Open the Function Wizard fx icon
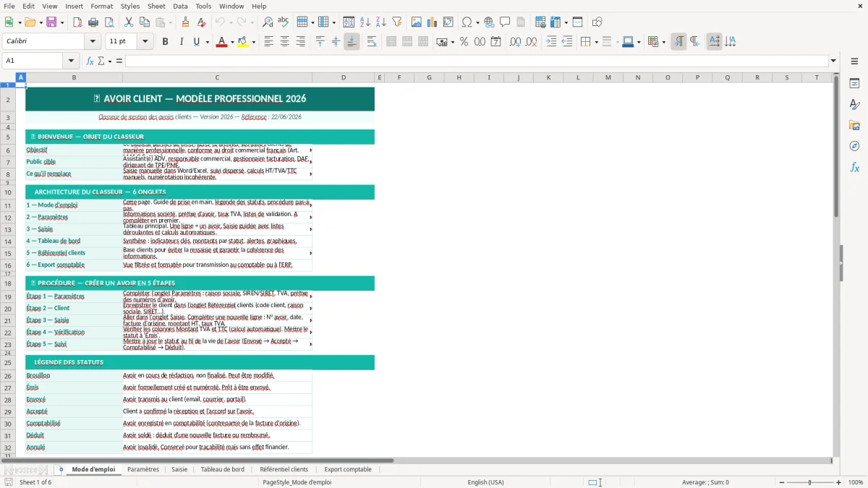Image resolution: width=868 pixels, height=488 pixels. [x=90, y=61]
